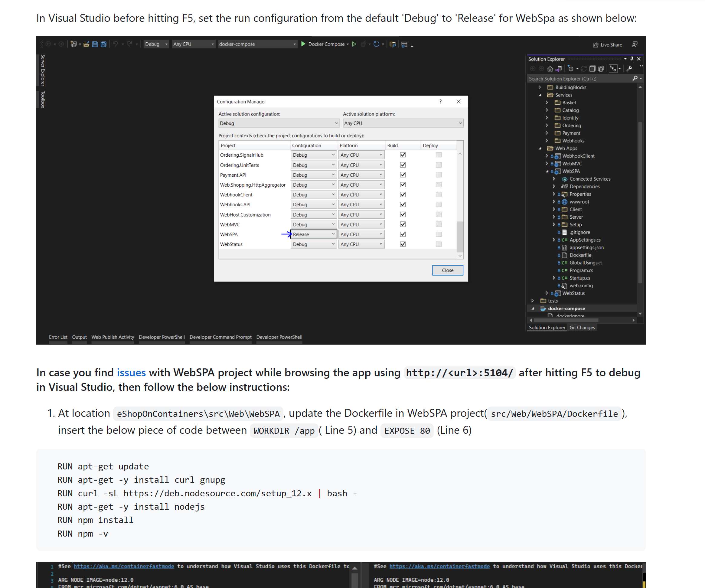
Task: Click the Save All icon in toolbar
Action: pos(103,44)
